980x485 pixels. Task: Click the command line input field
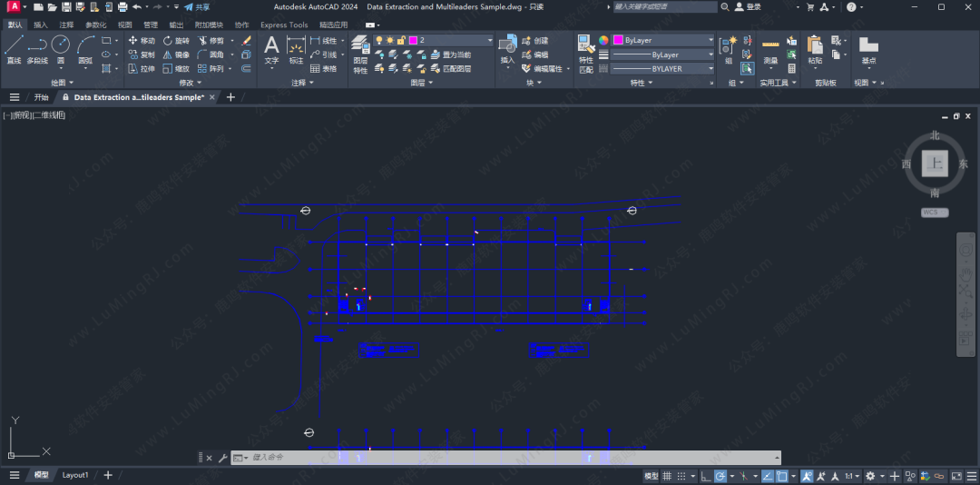tap(508, 458)
